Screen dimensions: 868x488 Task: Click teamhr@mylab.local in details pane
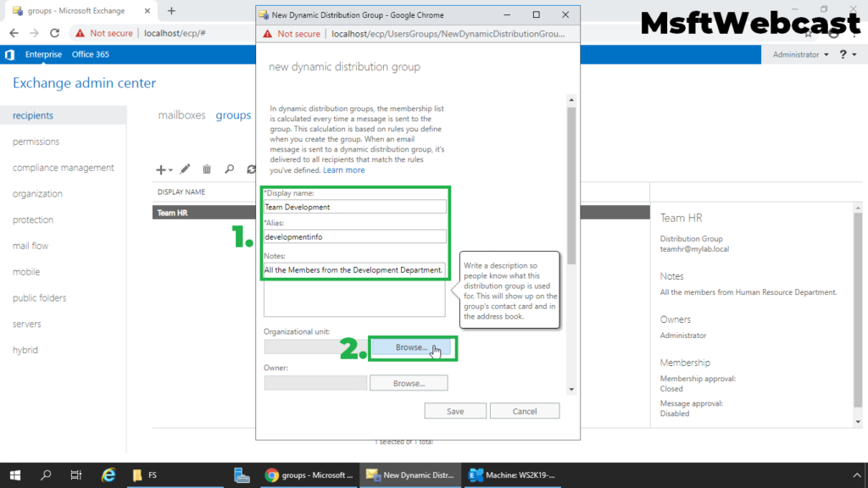click(x=694, y=249)
